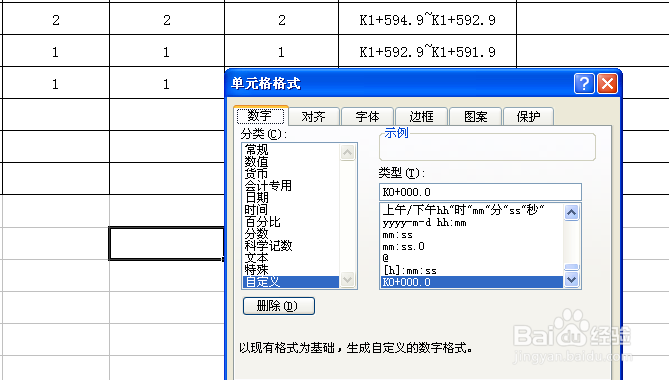
Task: Select the @ text format
Action: 472,258
